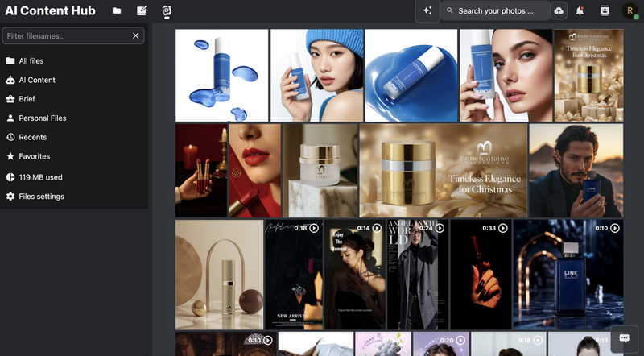Open the chat bubble widget
The image size is (644, 356).
(625, 338)
